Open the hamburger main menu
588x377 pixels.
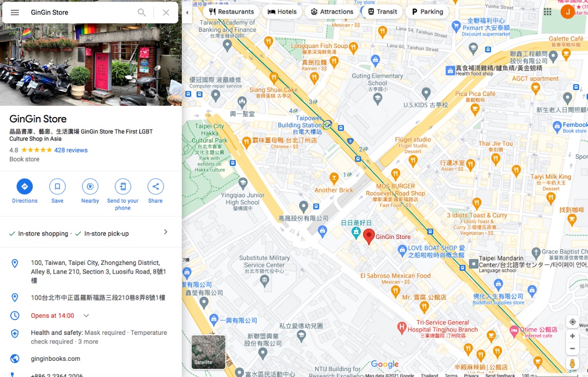point(15,12)
